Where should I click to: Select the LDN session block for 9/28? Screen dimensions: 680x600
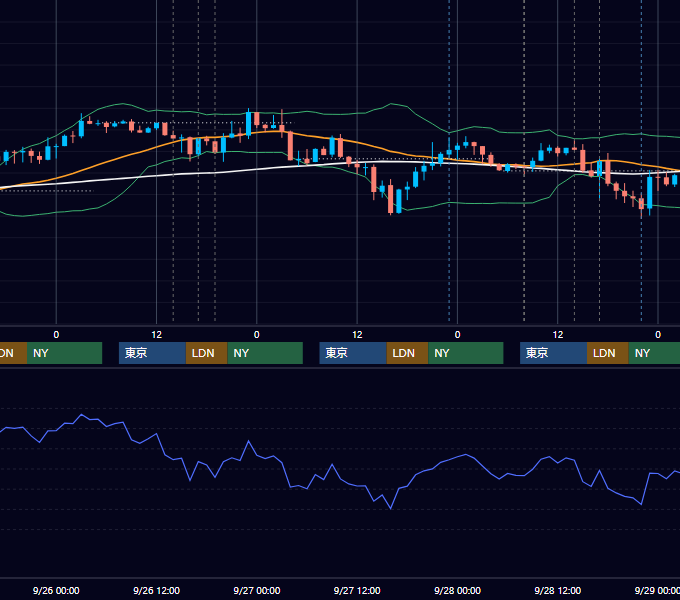point(608,353)
